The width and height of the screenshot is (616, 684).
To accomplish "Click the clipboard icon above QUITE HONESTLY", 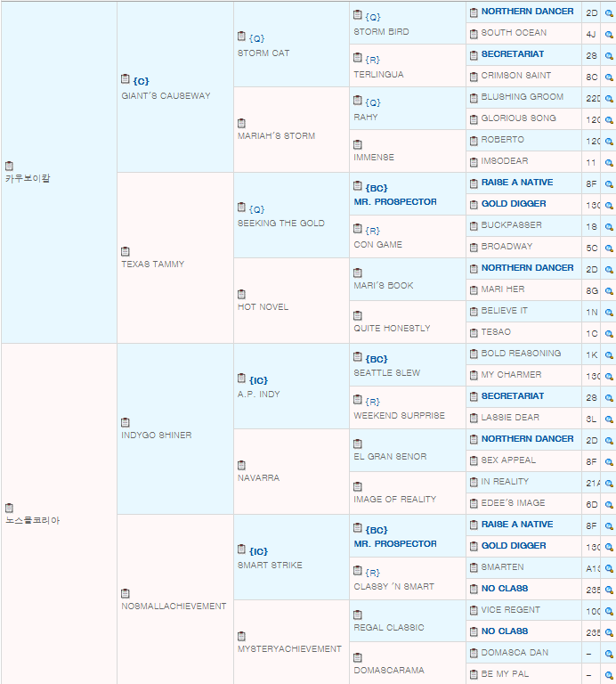I will click(x=358, y=315).
